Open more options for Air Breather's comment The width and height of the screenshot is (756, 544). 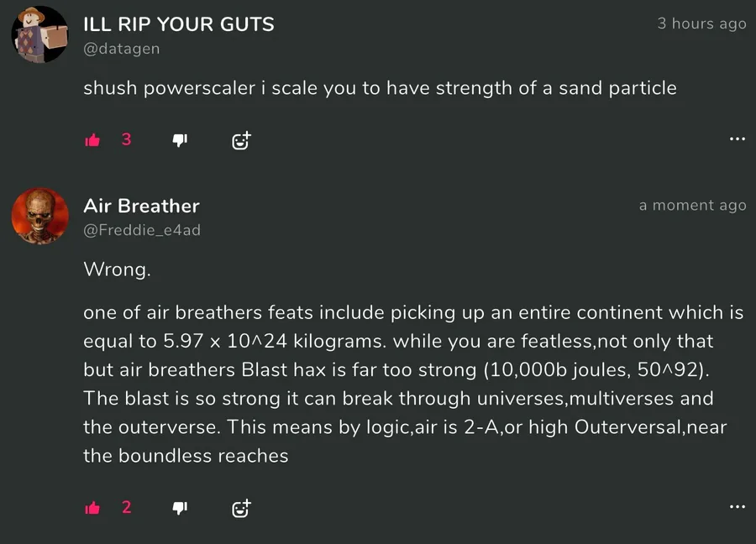(x=738, y=507)
